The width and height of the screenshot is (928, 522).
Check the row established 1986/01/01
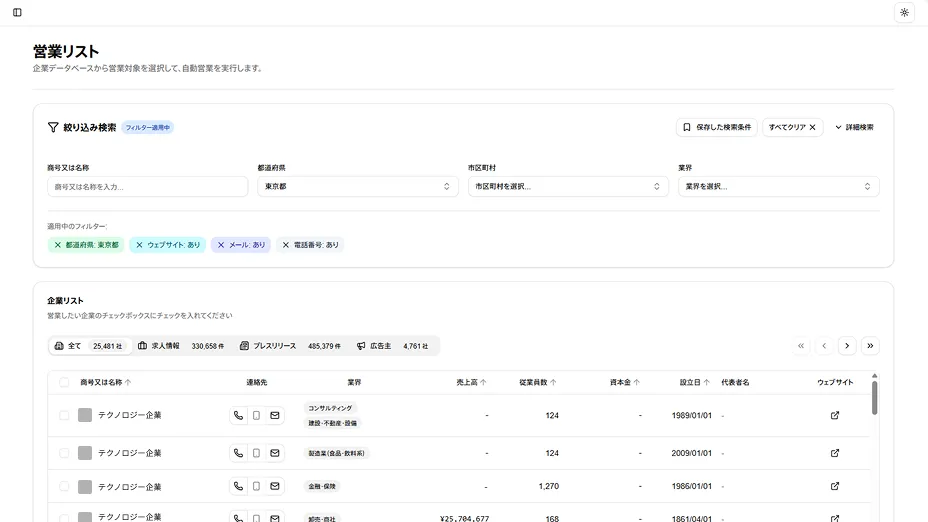tap(64, 486)
